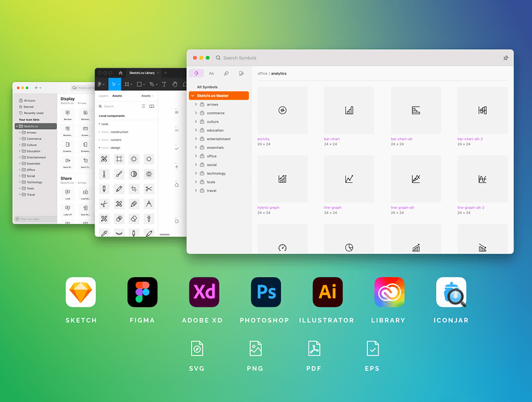The width and height of the screenshot is (532, 402).
Task: Select All Symbols in the sidebar
Action: pos(207,87)
